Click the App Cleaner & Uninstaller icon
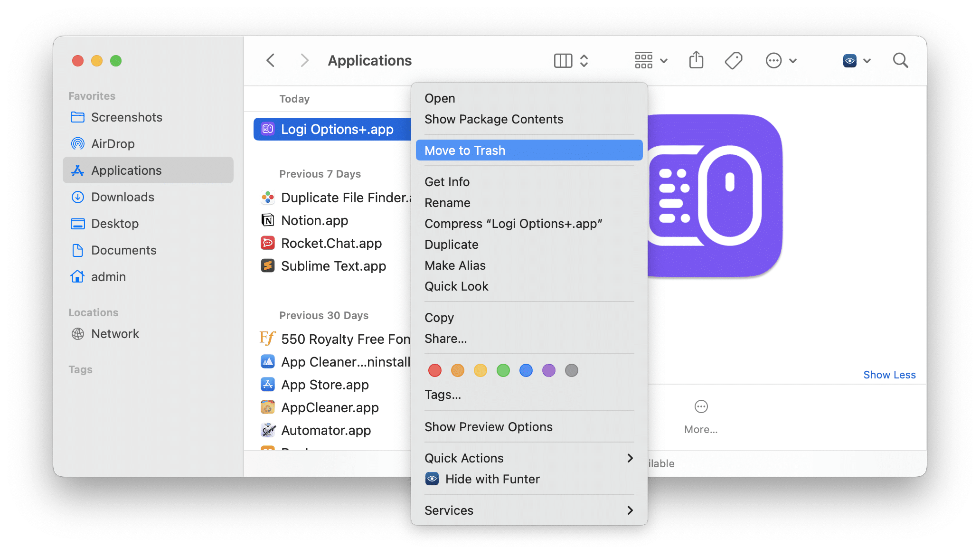This screenshot has height=547, width=980. click(x=268, y=362)
